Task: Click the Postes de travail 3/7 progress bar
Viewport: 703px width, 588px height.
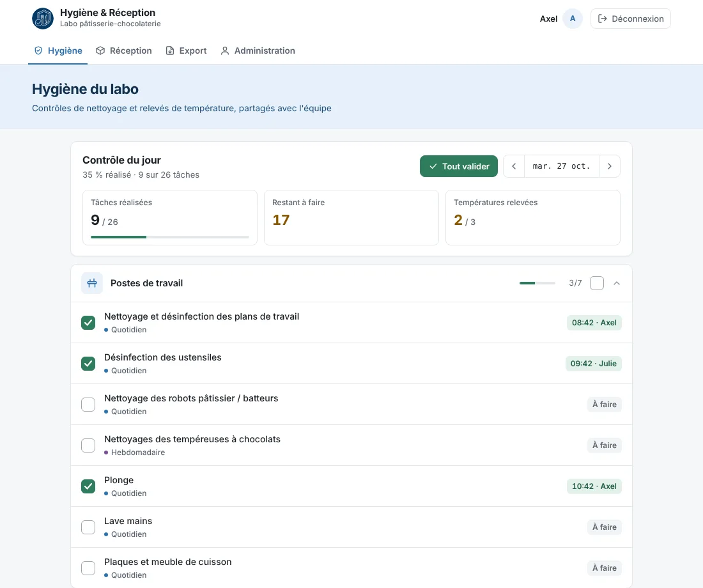Action: click(x=537, y=283)
